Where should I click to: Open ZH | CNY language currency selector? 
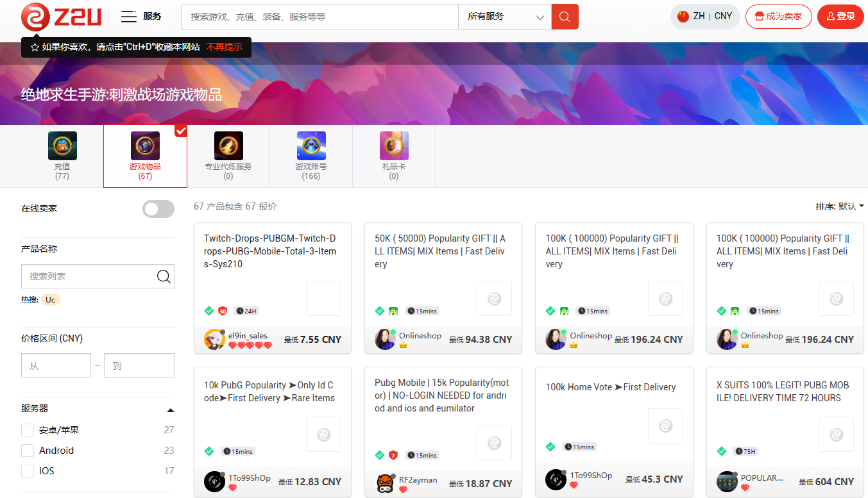pyautogui.click(x=705, y=16)
